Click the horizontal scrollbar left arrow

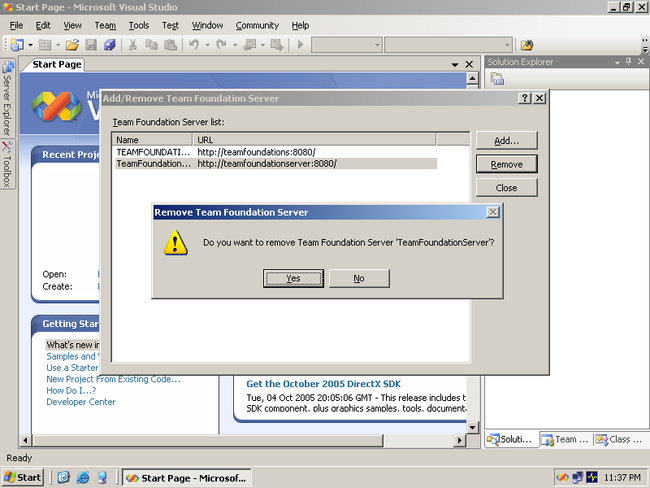(25, 440)
